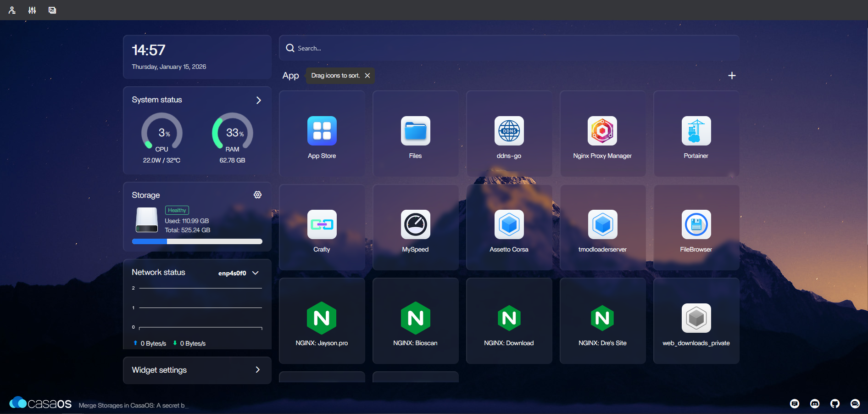
Task: Launch Nginx Proxy Manager
Action: [x=602, y=131]
